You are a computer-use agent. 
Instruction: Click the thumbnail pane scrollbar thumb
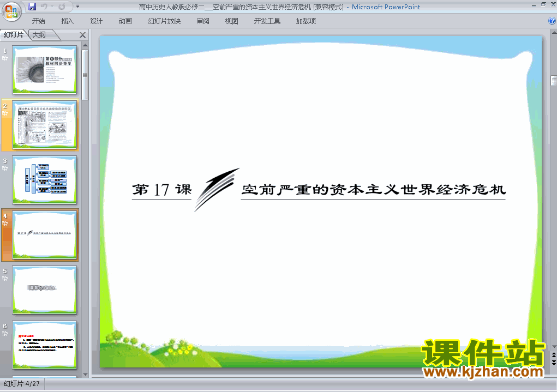[85, 75]
